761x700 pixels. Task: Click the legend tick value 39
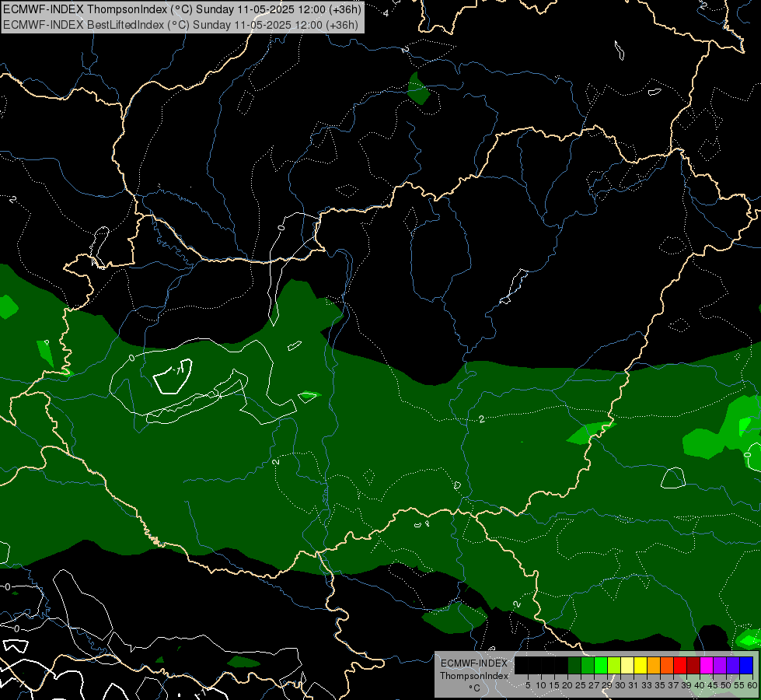pyautogui.click(x=686, y=685)
